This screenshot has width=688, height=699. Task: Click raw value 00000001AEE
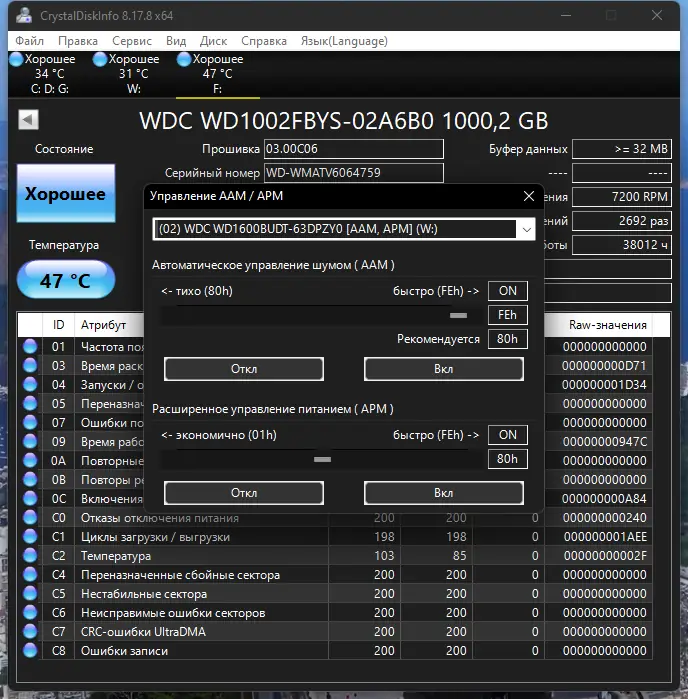[x=605, y=537]
